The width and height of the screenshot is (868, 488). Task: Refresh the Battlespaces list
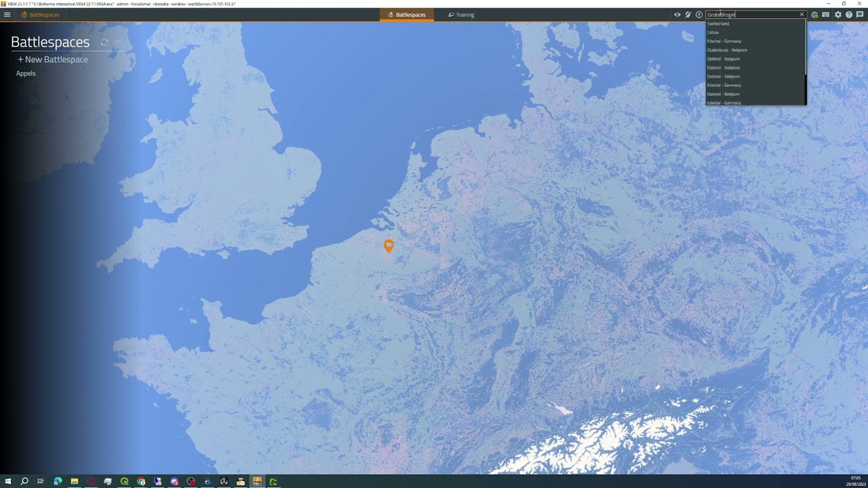[x=104, y=42]
